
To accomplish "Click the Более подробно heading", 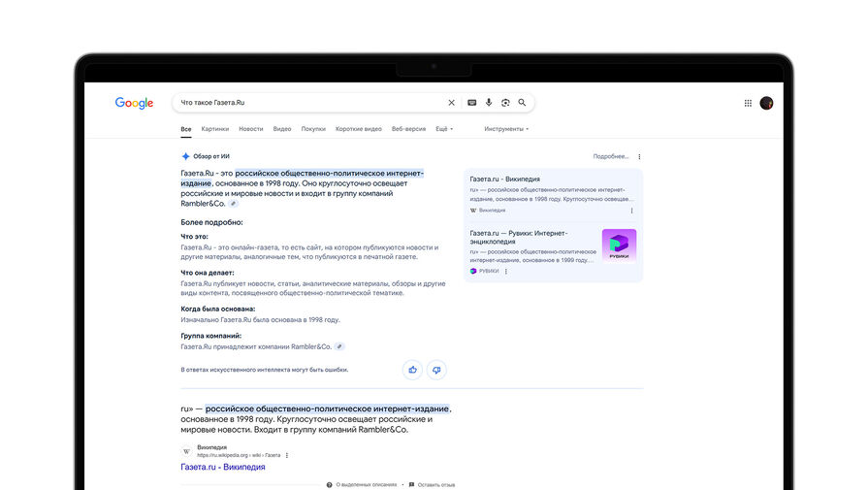I will [211, 222].
